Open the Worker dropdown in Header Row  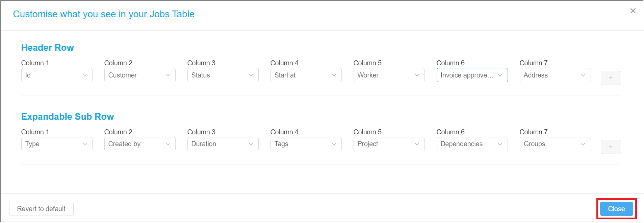pos(389,75)
